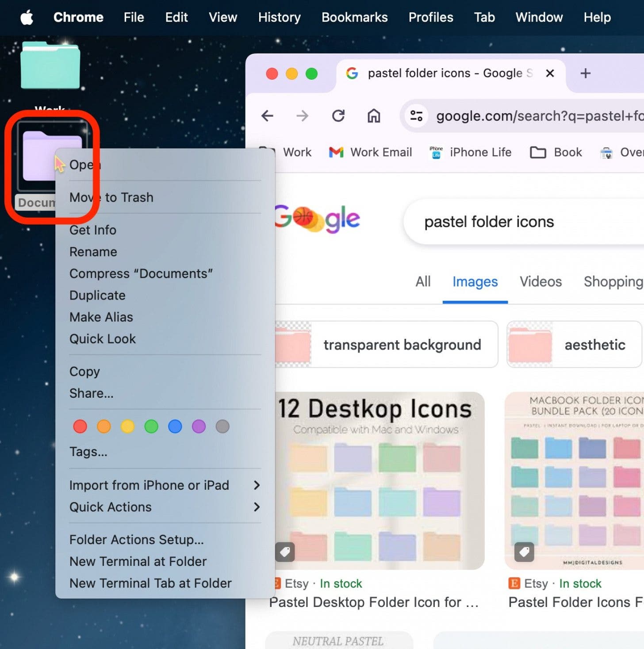The height and width of the screenshot is (649, 644).
Task: Switch to the Videos search tab
Action: click(540, 282)
